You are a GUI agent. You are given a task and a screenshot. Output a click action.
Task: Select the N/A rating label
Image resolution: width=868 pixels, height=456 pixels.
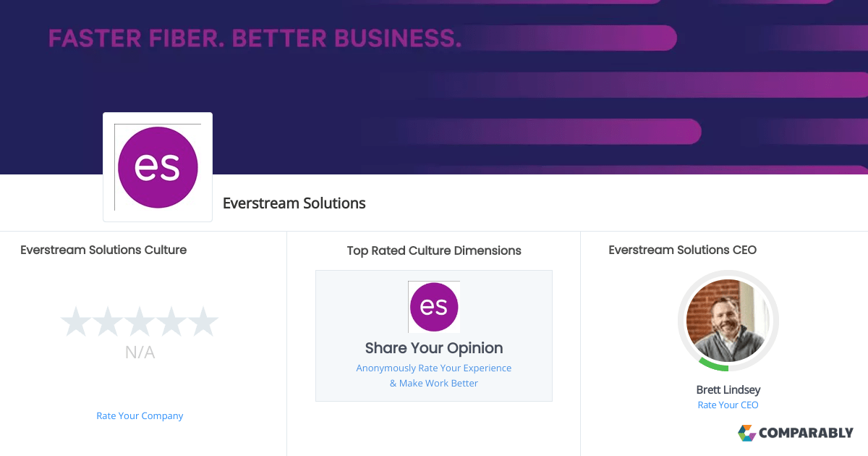point(140,352)
